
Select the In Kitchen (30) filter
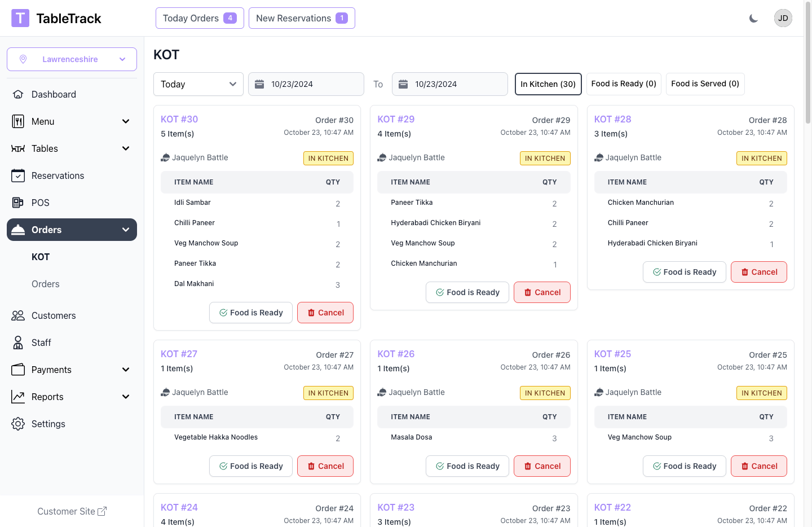pos(548,84)
